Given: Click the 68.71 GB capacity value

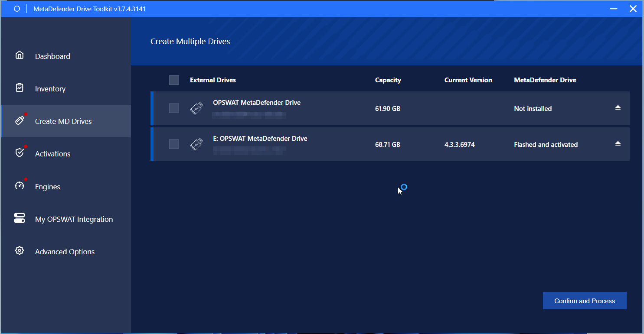Looking at the screenshot, I should point(388,145).
